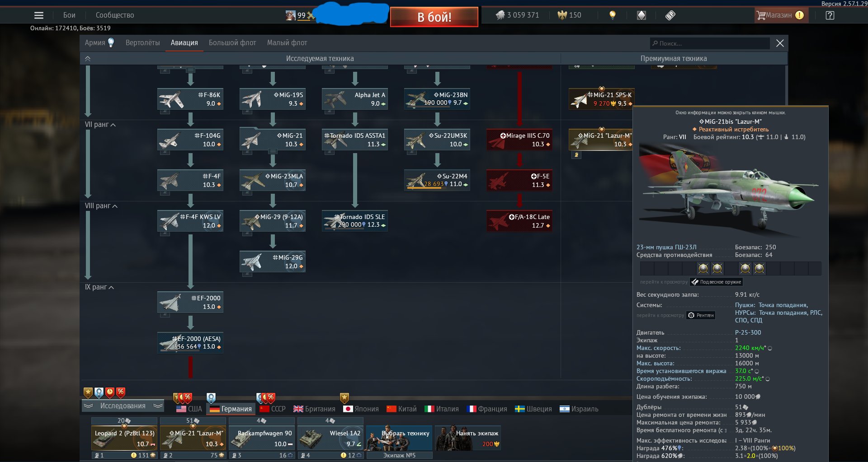Open the Battle Pass ticket icon
This screenshot has width=868, height=462.
670,15
